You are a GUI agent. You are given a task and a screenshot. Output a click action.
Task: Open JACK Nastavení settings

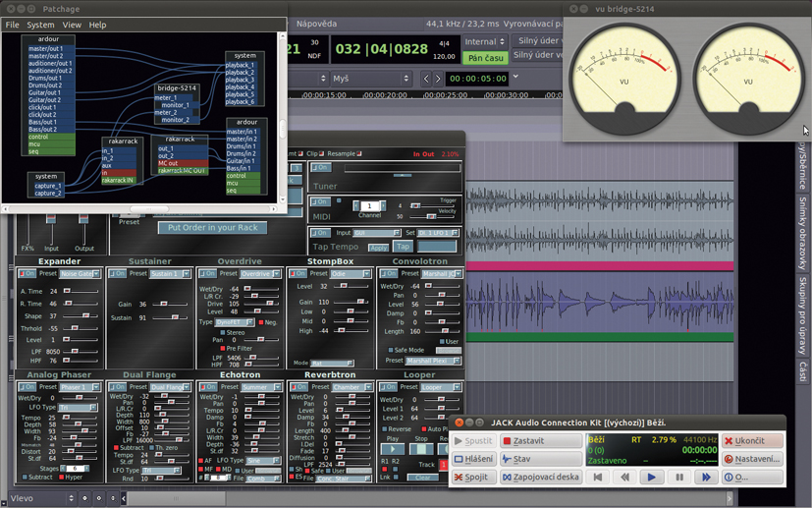[x=752, y=459]
